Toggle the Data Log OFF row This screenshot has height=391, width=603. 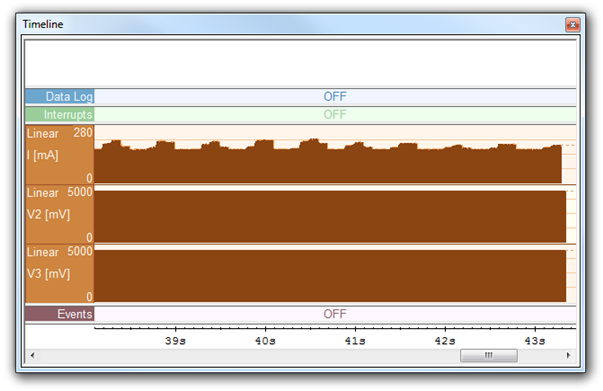(x=335, y=96)
